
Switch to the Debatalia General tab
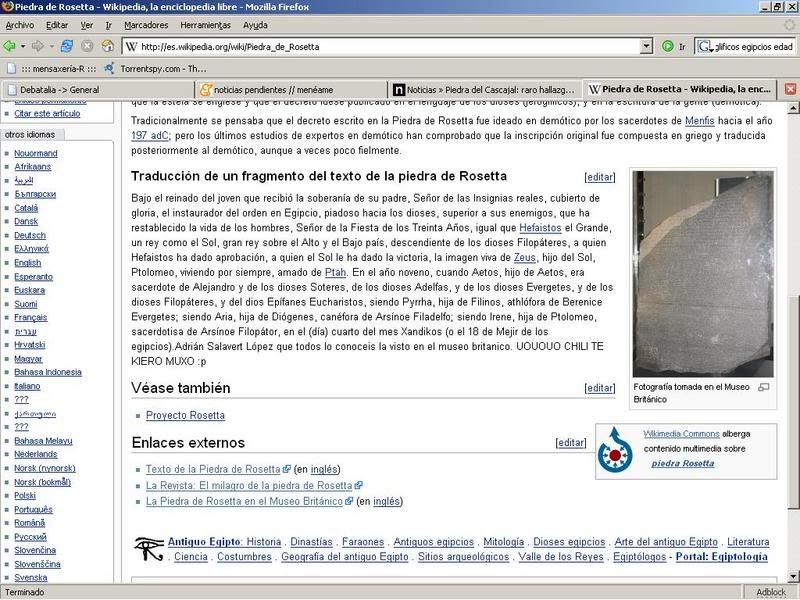97,90
